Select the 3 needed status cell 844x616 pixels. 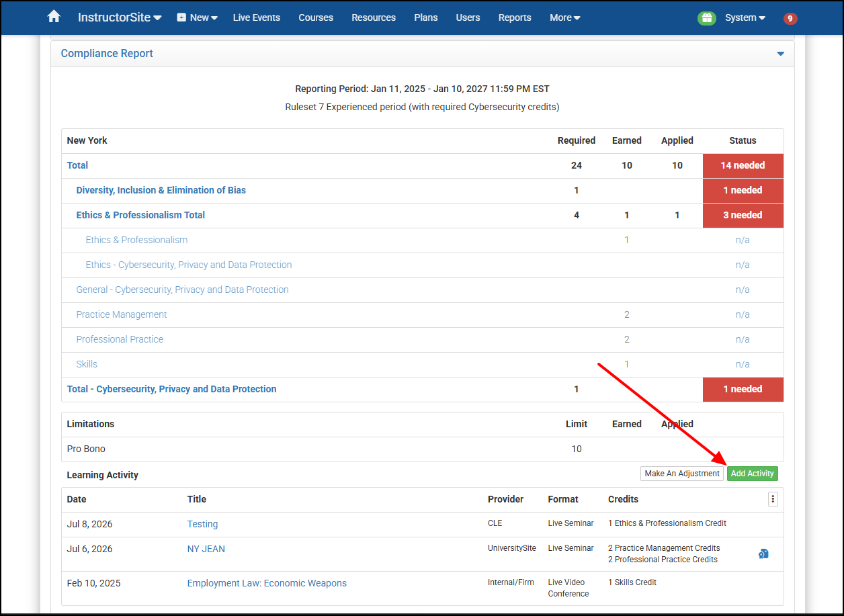(743, 215)
